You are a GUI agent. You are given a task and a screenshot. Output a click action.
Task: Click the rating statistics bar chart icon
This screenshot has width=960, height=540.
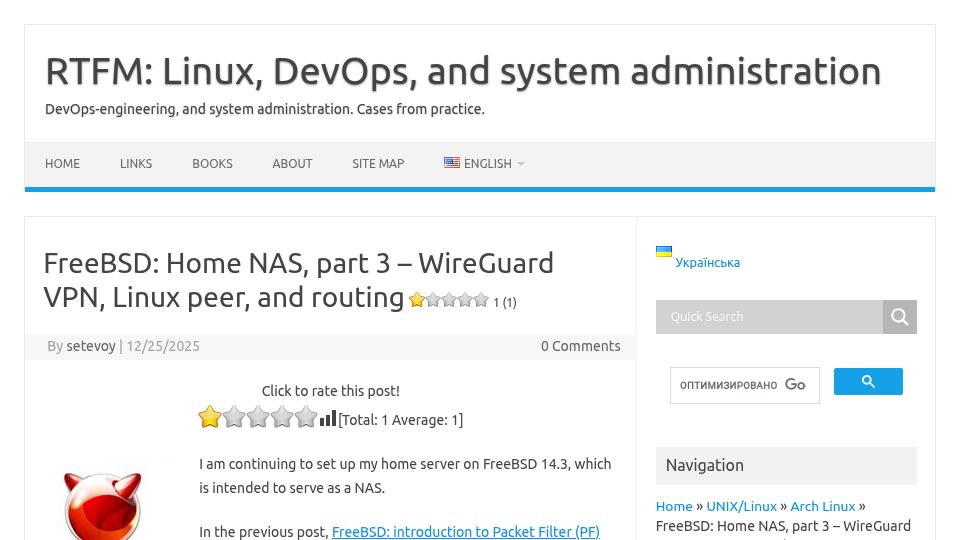(x=328, y=418)
